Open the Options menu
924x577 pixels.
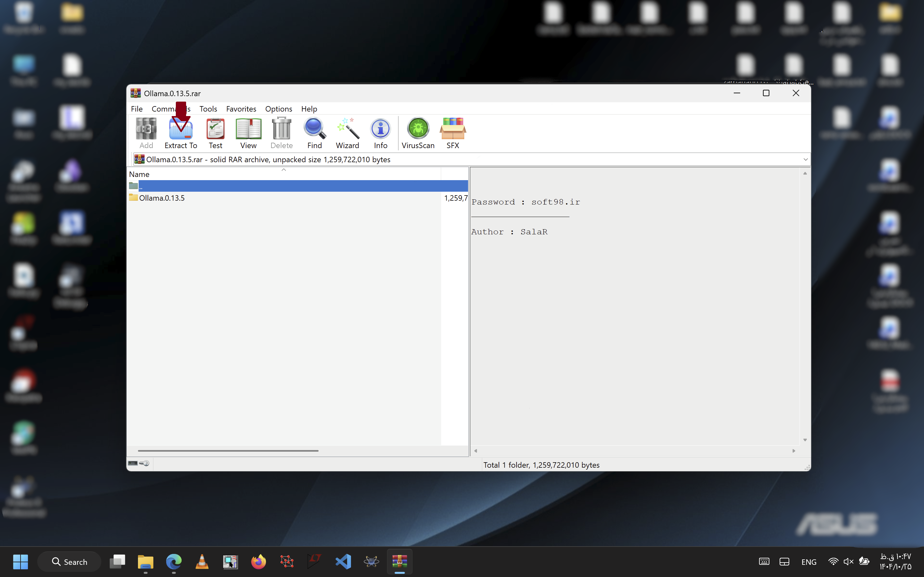click(x=278, y=109)
